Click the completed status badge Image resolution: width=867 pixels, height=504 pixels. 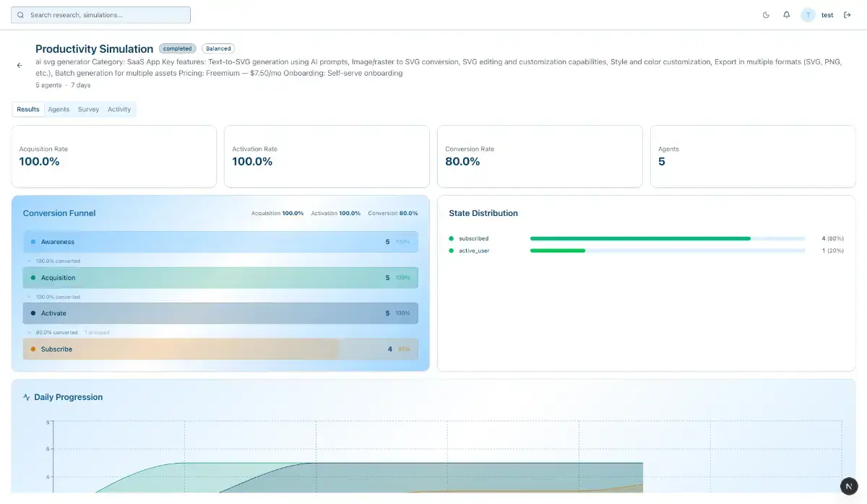click(x=178, y=49)
